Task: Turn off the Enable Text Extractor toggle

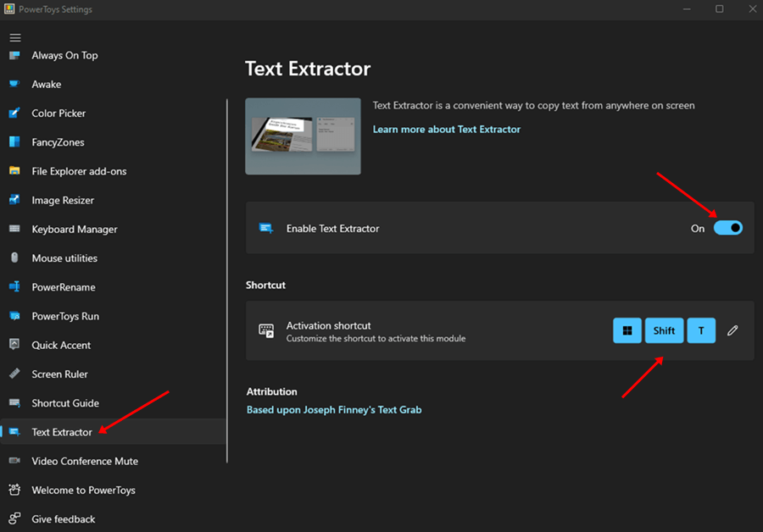Action: (727, 228)
